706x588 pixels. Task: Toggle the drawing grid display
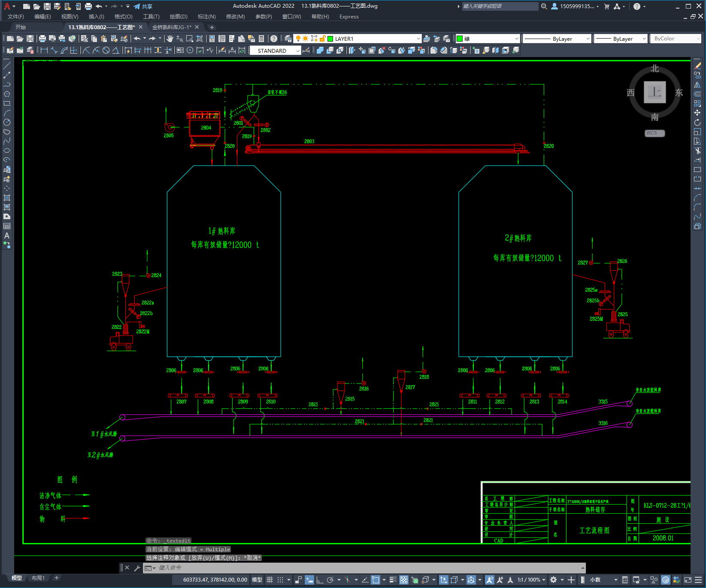click(270, 580)
